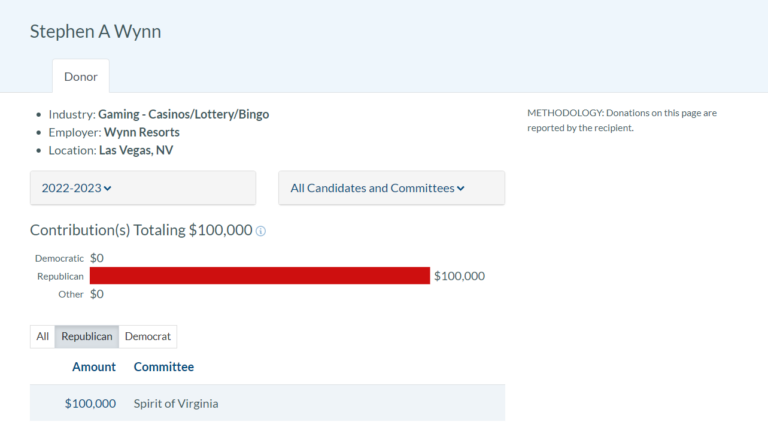Click the red Republican contribution bar
The height and width of the screenshot is (443, 768).
pos(260,275)
